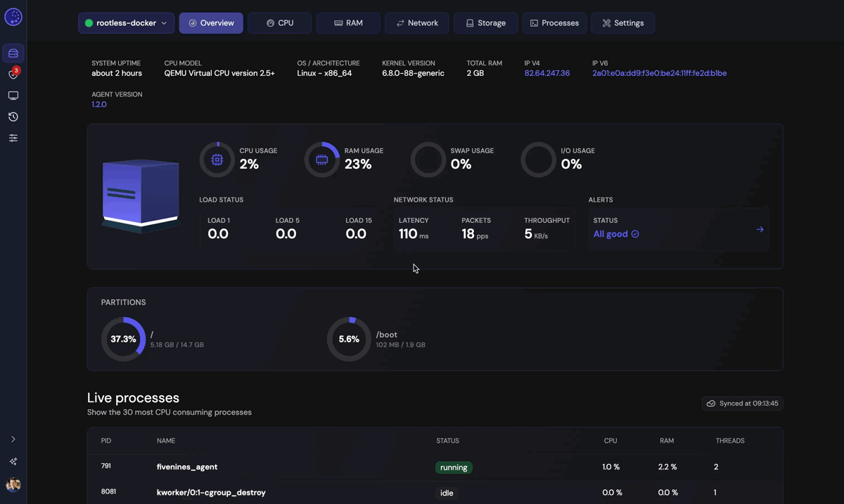Click the RAM usage gauge icon
844x504 pixels.
[x=321, y=160]
